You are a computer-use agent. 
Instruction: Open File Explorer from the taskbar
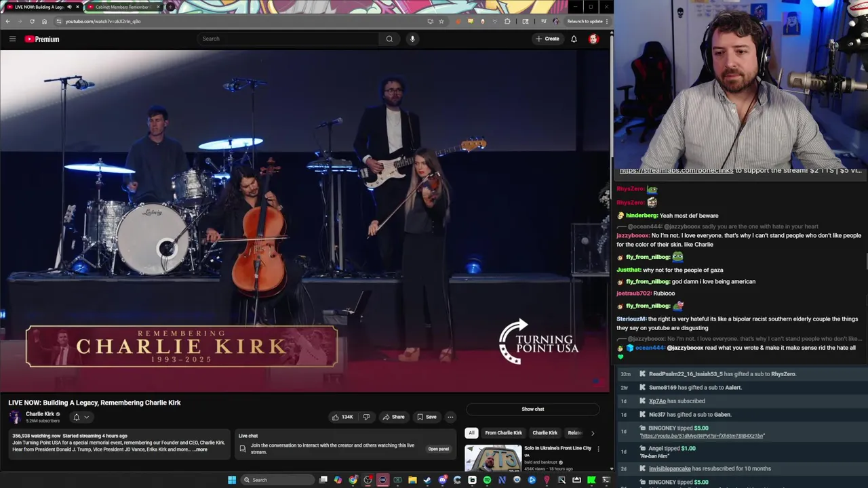(412, 480)
